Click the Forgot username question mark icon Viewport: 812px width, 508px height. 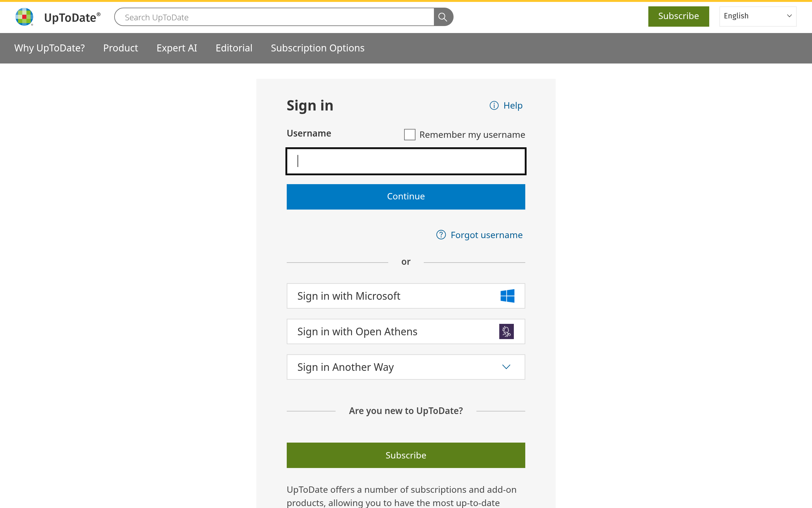click(x=441, y=235)
